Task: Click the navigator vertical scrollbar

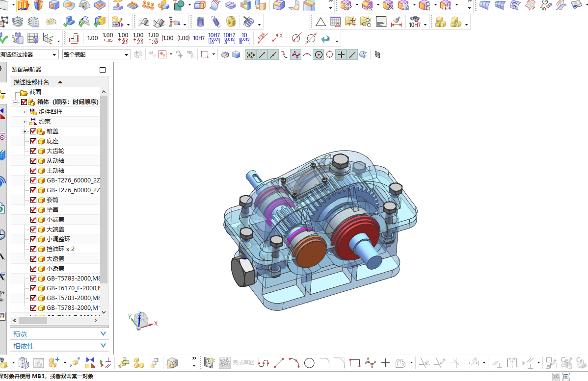Action: tap(104, 189)
